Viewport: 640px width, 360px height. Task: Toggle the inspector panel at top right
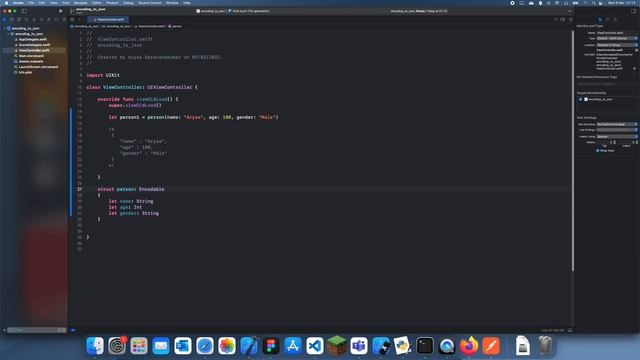[633, 11]
